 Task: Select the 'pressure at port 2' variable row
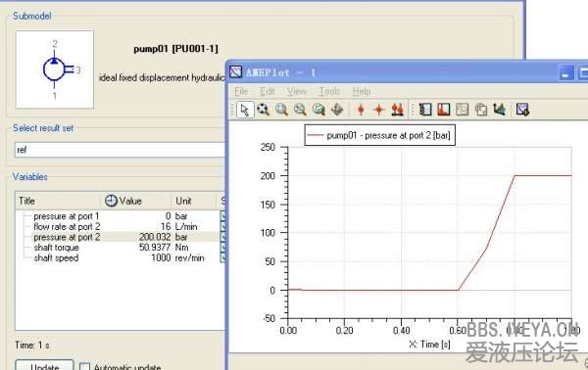(119, 237)
